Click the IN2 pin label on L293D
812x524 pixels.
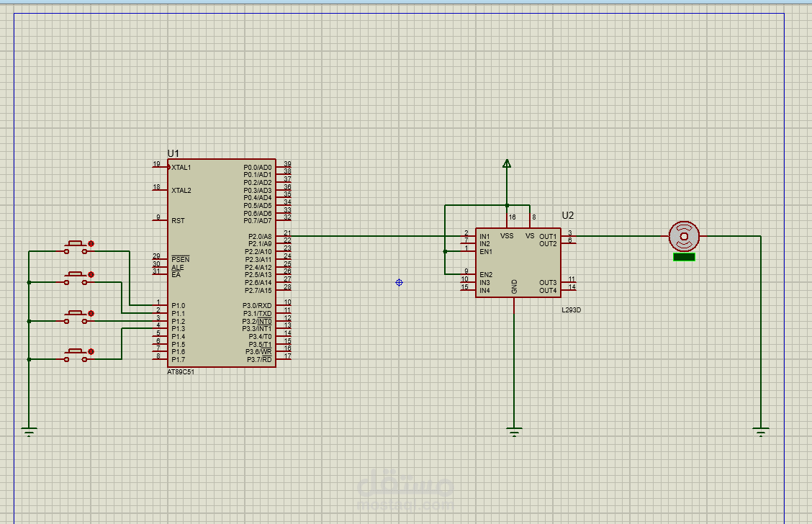tap(484, 244)
